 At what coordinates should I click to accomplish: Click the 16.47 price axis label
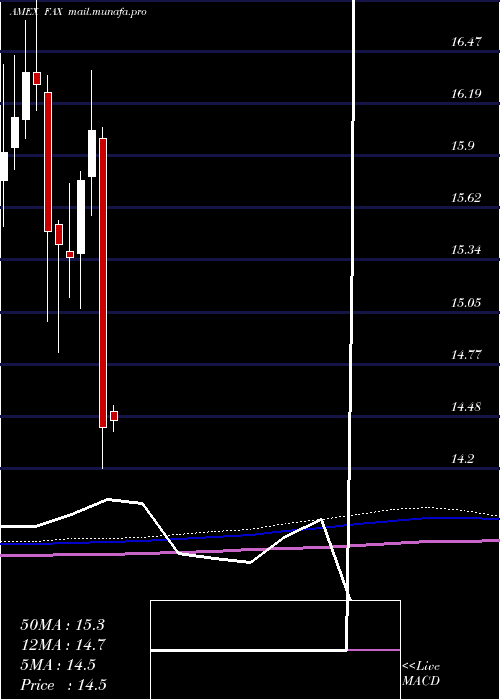(466, 42)
